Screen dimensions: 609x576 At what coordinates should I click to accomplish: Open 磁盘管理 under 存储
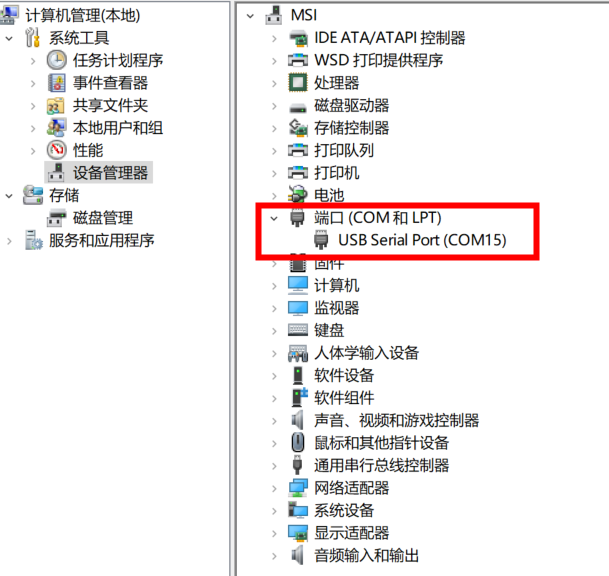tap(103, 218)
